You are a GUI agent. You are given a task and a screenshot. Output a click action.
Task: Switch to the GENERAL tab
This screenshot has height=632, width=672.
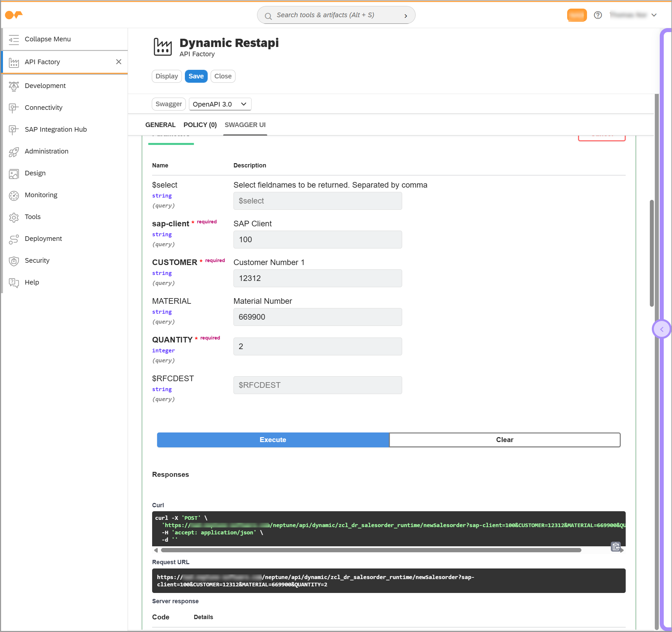(x=160, y=125)
